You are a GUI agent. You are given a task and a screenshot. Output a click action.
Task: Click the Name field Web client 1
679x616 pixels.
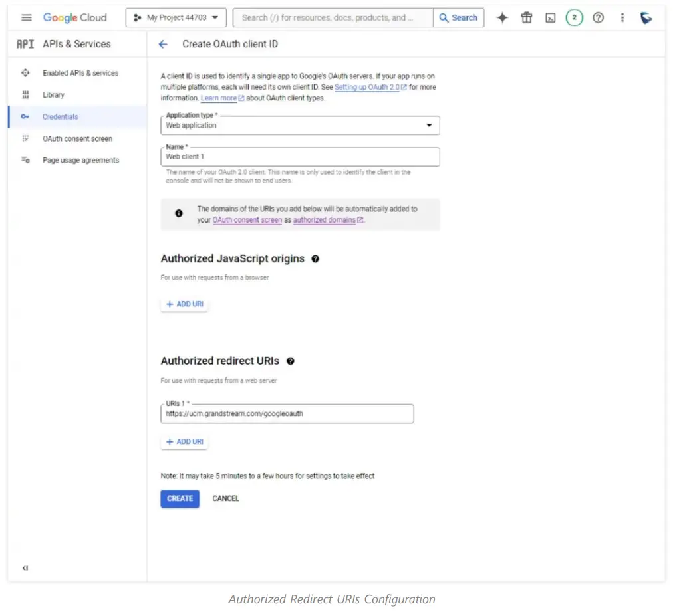pyautogui.click(x=300, y=157)
